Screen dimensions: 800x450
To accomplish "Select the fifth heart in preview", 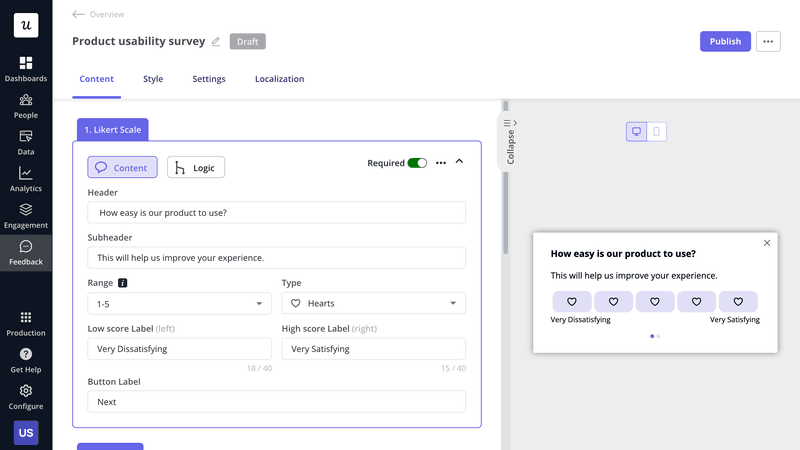I will pyautogui.click(x=738, y=302).
